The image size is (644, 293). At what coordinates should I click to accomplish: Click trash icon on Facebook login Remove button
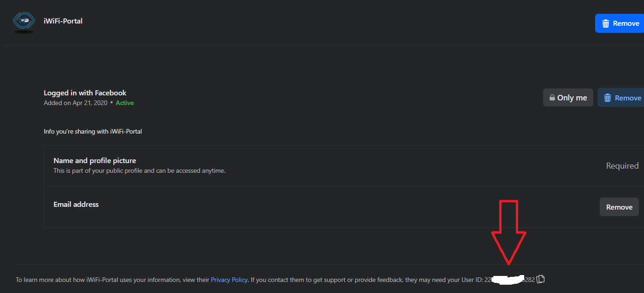point(608,98)
